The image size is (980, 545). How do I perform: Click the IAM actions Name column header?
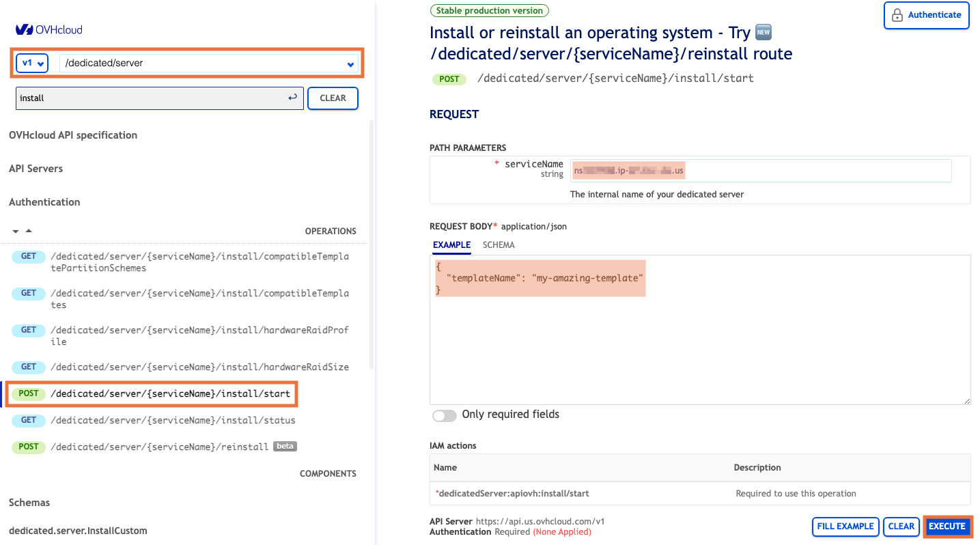coord(445,468)
